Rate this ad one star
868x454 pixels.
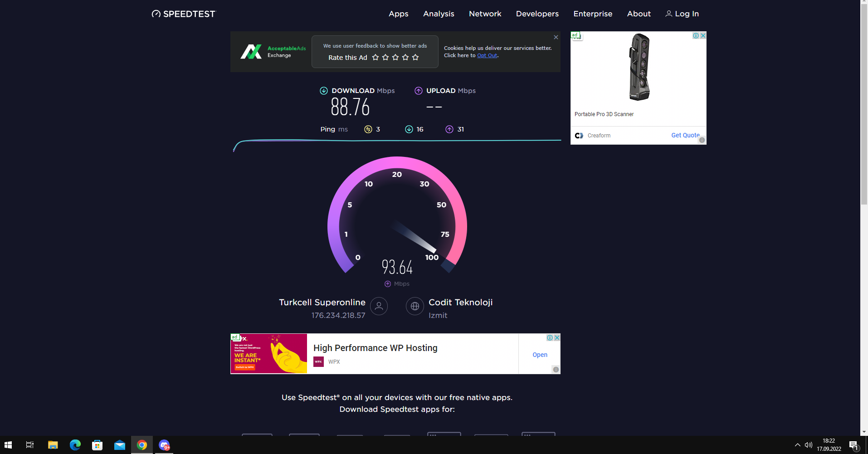coord(375,58)
